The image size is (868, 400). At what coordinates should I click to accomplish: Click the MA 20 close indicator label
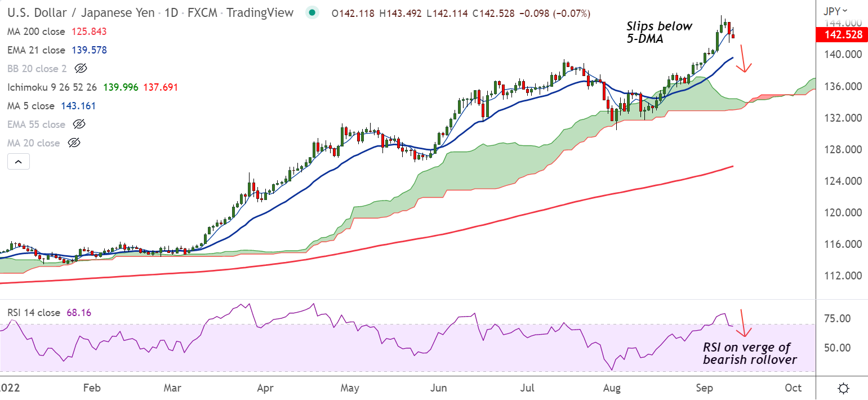(34, 143)
